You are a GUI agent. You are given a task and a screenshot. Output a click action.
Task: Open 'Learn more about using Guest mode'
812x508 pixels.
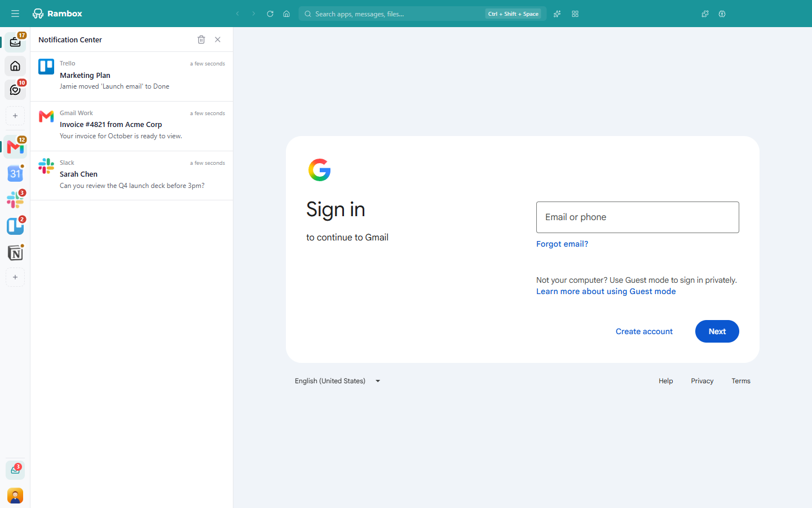606,291
